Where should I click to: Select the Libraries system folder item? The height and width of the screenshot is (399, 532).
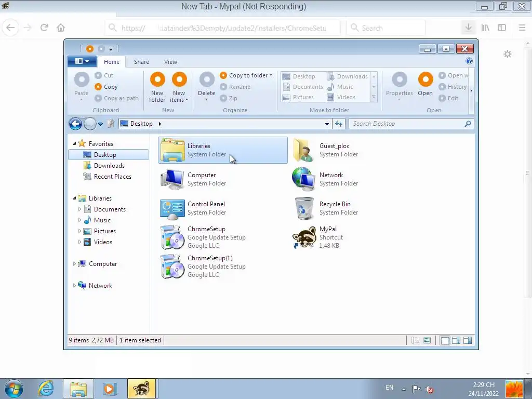click(223, 150)
